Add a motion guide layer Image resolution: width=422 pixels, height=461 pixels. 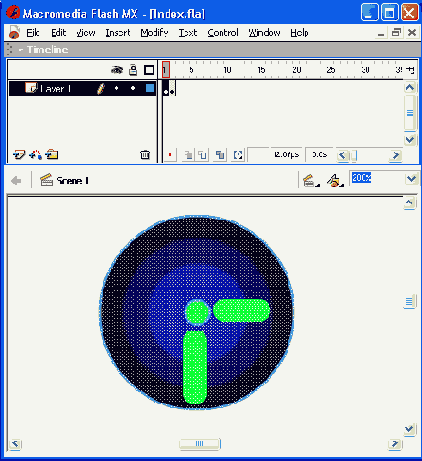pos(35,155)
